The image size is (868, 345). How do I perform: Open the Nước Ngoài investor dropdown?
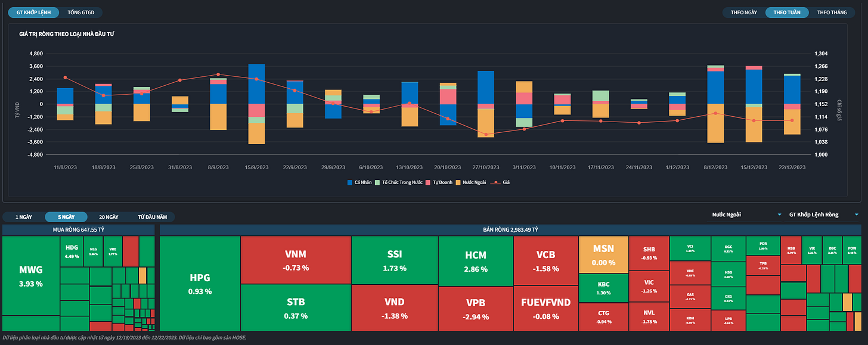[746, 215]
